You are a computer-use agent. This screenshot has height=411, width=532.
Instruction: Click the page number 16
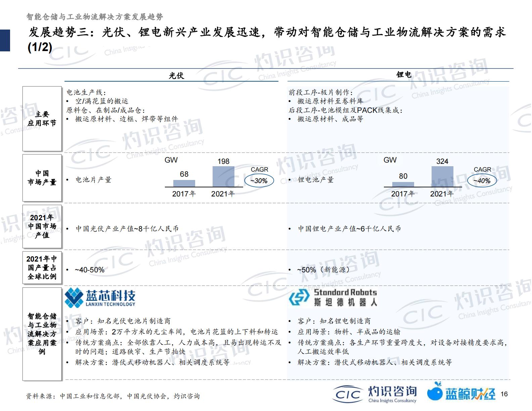coord(504,394)
